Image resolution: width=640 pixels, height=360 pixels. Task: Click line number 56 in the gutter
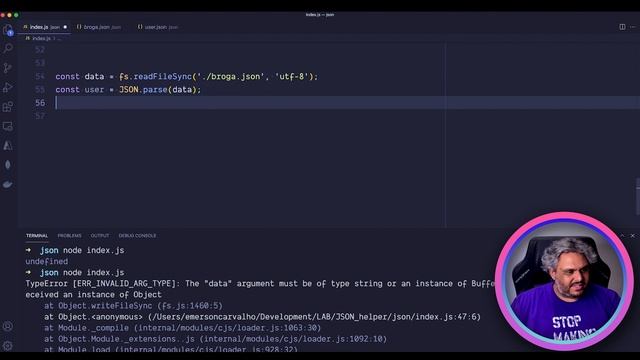point(40,103)
